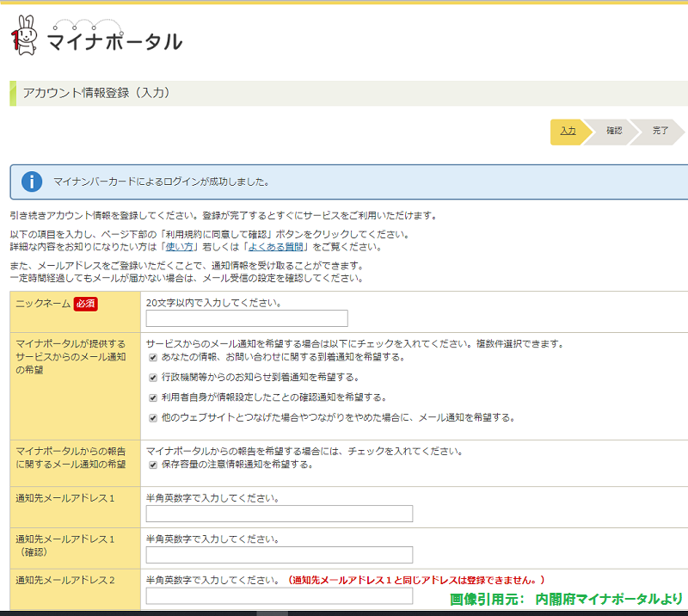Click the 通知先メールアドレス1 label
This screenshot has width=688, height=616.
click(x=65, y=498)
